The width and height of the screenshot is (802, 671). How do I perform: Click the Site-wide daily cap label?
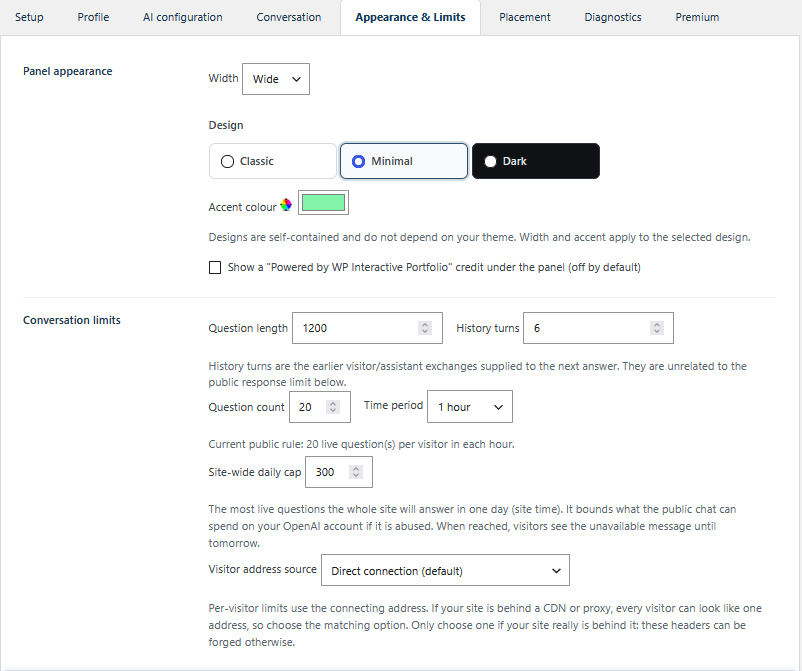tap(255, 473)
